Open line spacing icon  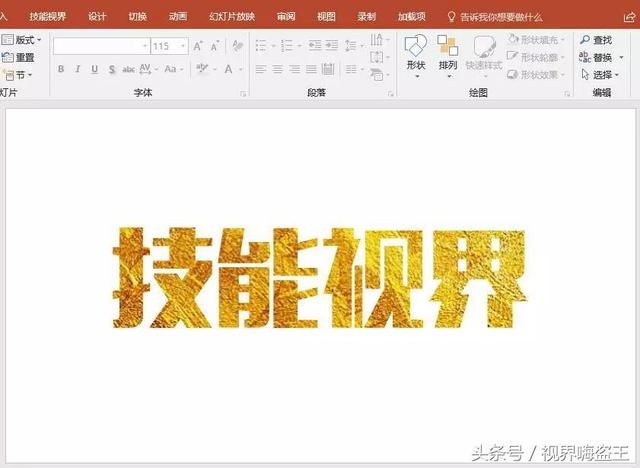tap(351, 46)
